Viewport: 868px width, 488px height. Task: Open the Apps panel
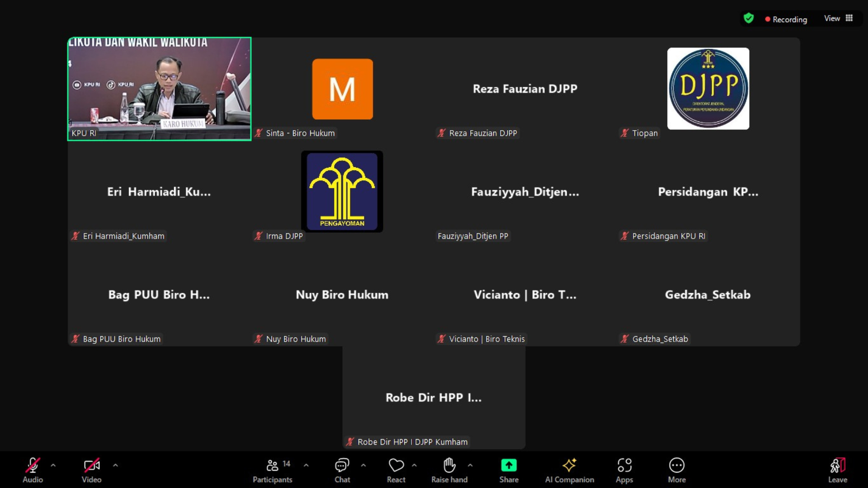(x=624, y=470)
